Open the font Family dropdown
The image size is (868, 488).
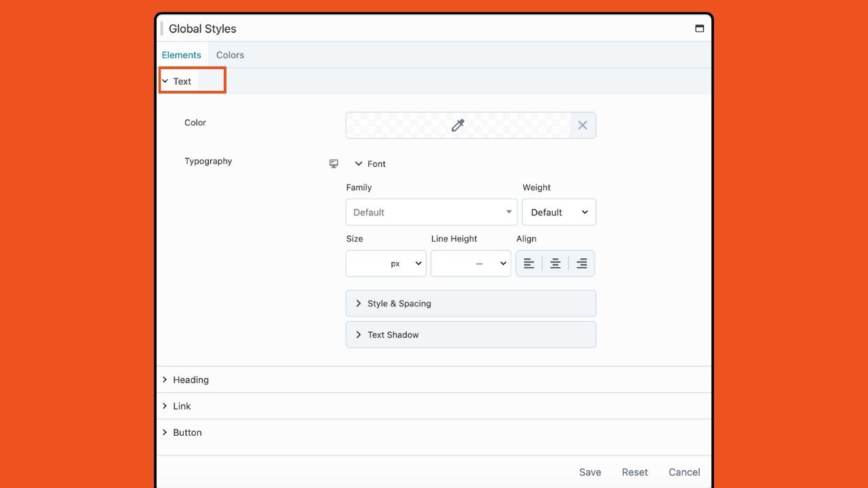pyautogui.click(x=431, y=212)
